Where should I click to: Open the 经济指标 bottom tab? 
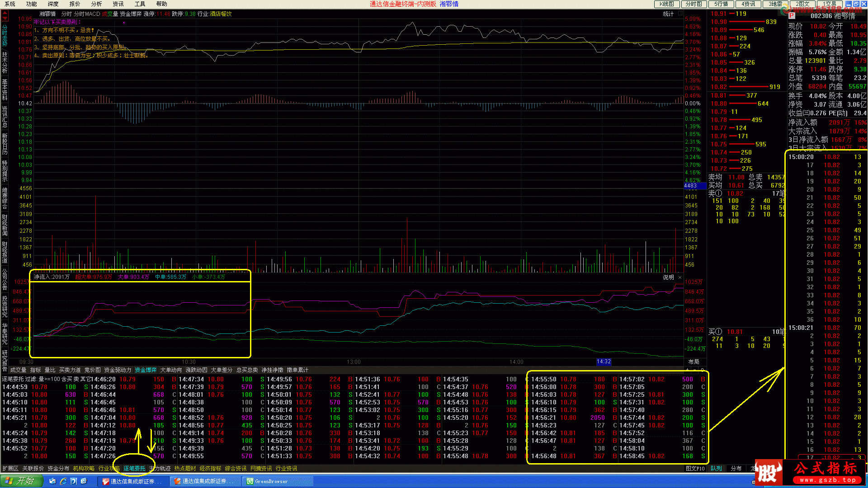coord(210,469)
